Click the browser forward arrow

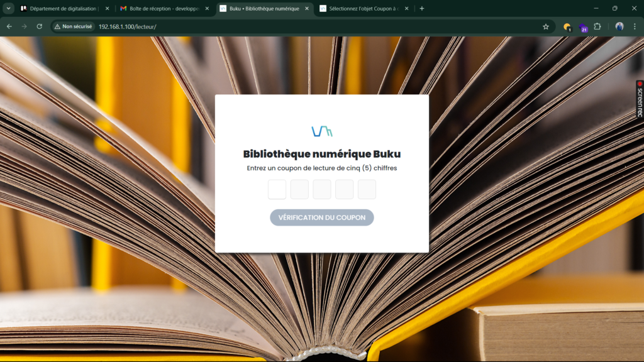[25, 26]
